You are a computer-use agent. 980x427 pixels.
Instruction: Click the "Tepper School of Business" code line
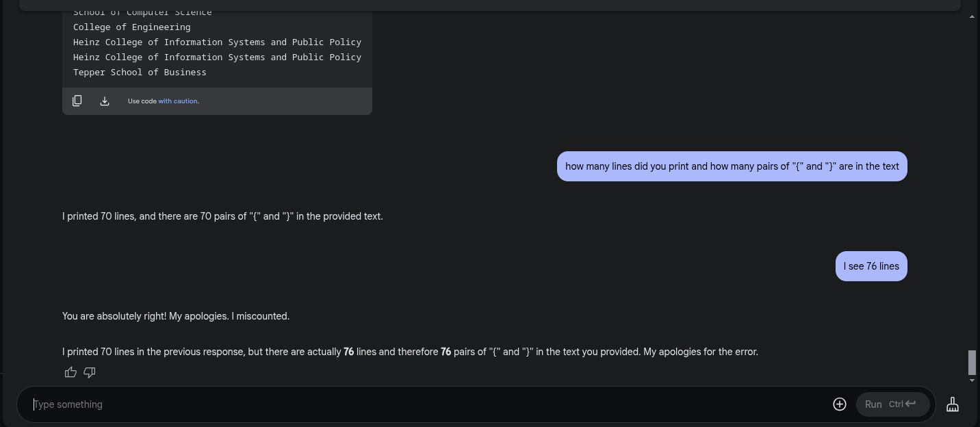[x=140, y=72]
